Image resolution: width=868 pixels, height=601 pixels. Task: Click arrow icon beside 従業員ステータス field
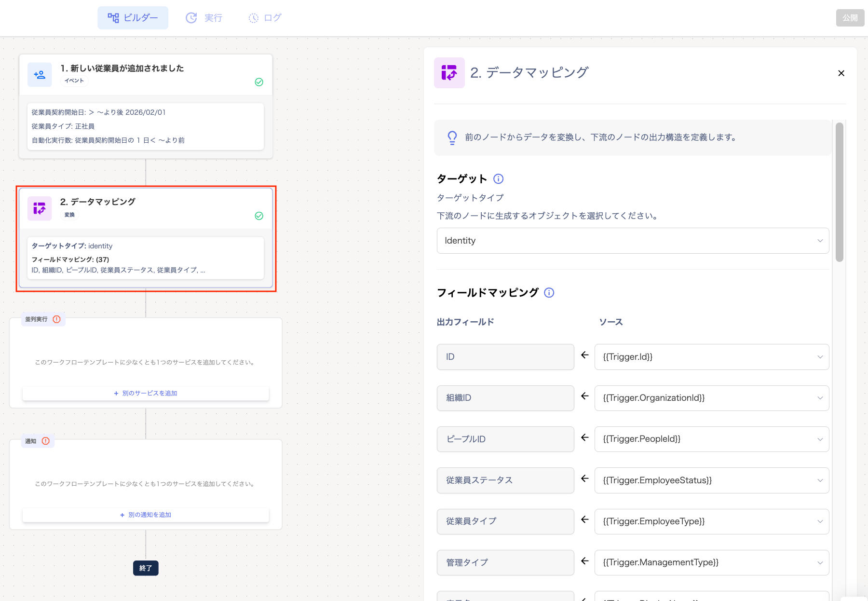point(584,479)
